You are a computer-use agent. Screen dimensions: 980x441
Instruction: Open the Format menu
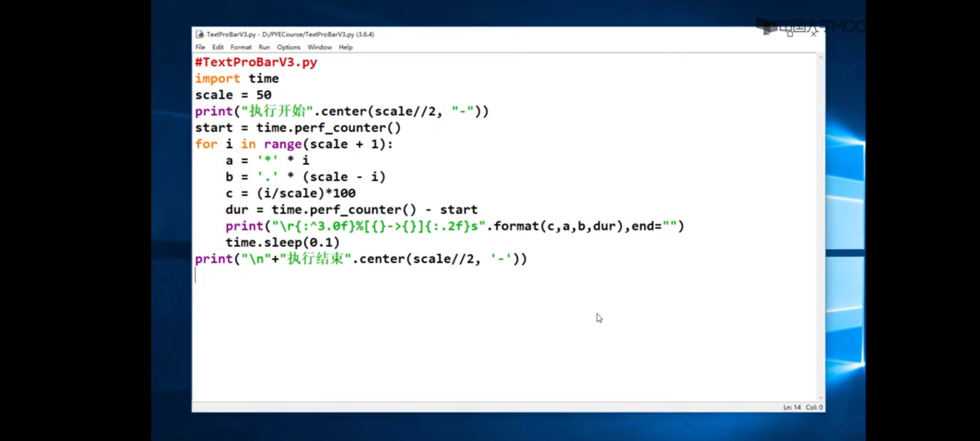coord(241,47)
